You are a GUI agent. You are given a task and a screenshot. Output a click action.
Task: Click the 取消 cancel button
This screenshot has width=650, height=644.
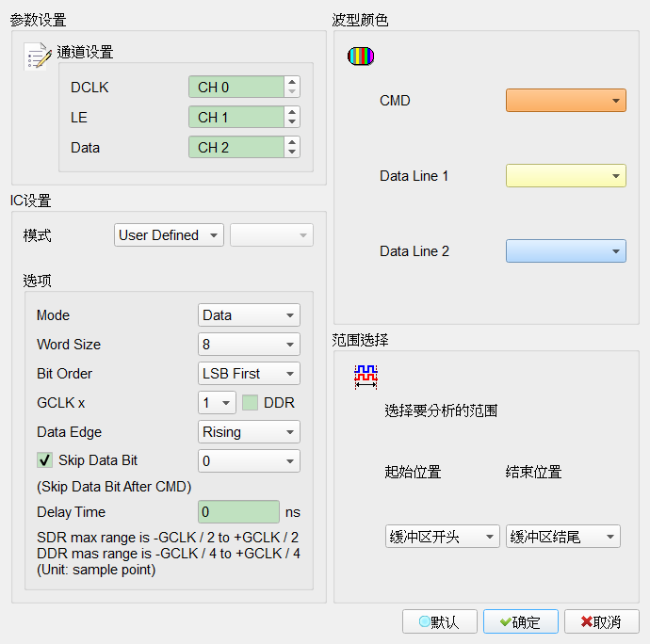[602, 621]
